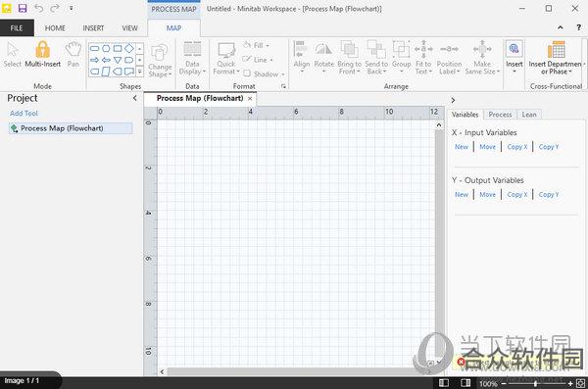This screenshot has height=389, width=588.
Task: Click the Change Shape button
Action: click(160, 61)
